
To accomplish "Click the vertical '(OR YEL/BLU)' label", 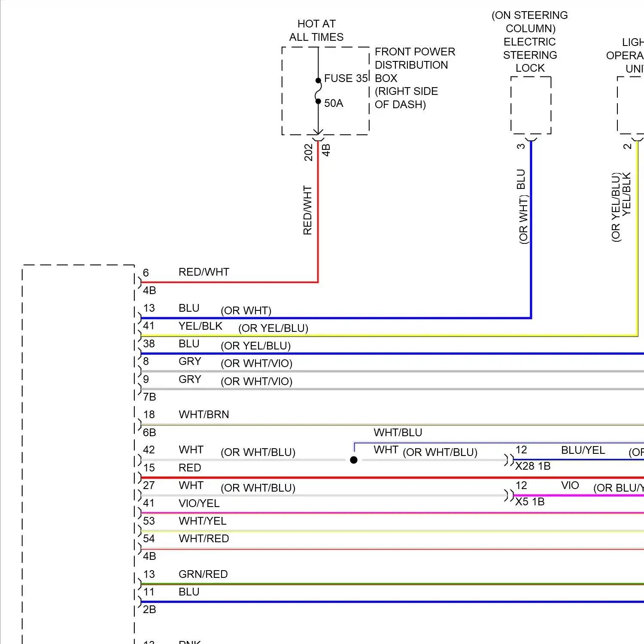I will click(616, 207).
